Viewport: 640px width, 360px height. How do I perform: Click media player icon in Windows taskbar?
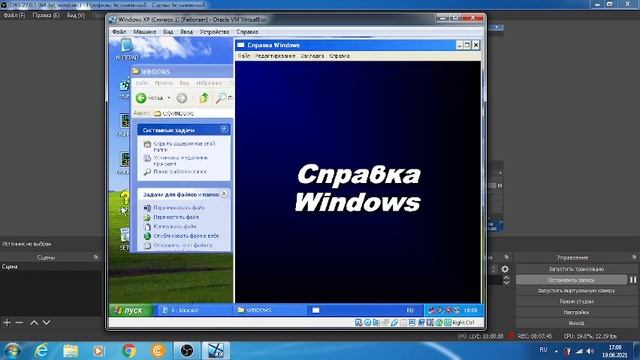tap(99, 351)
